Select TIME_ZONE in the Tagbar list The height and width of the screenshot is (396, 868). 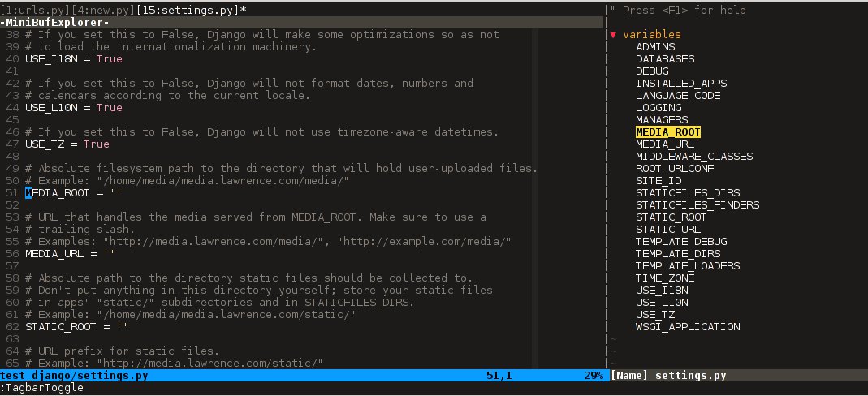click(665, 278)
